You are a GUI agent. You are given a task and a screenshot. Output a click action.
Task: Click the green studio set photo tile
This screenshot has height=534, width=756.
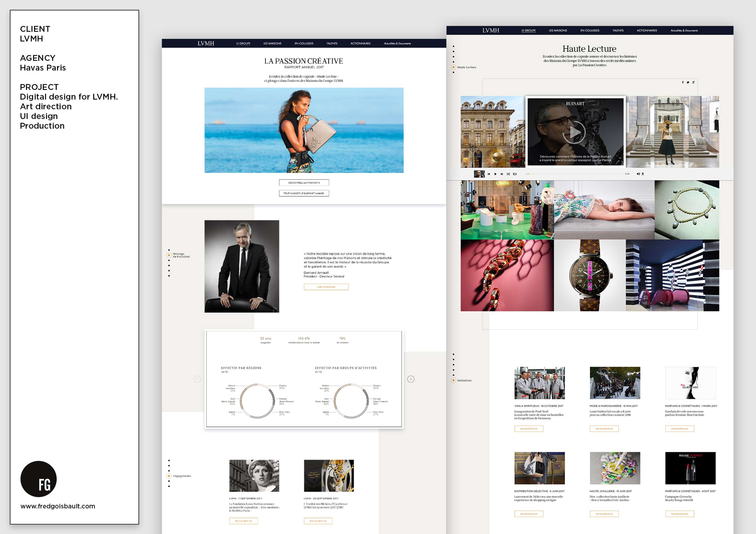coord(507,209)
